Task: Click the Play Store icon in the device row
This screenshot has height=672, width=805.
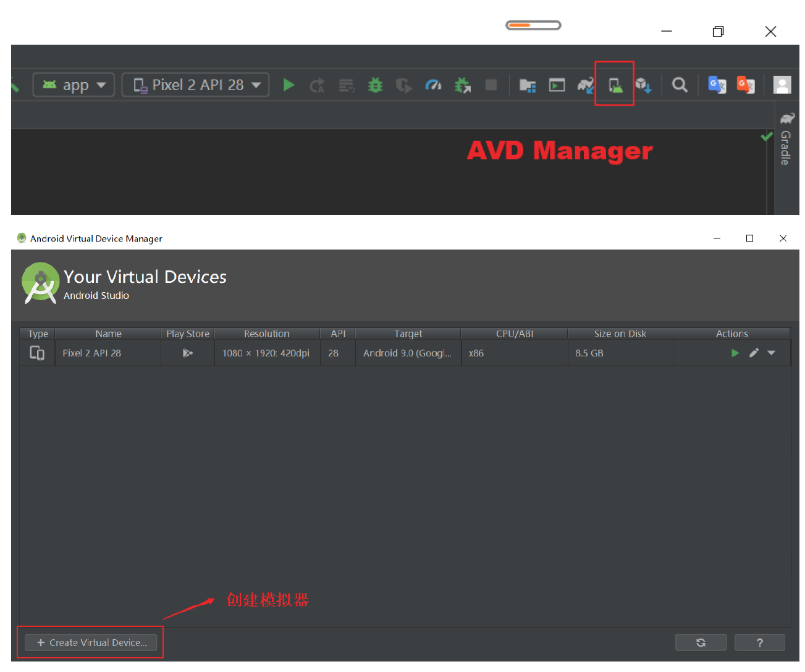Action: pyautogui.click(x=188, y=353)
